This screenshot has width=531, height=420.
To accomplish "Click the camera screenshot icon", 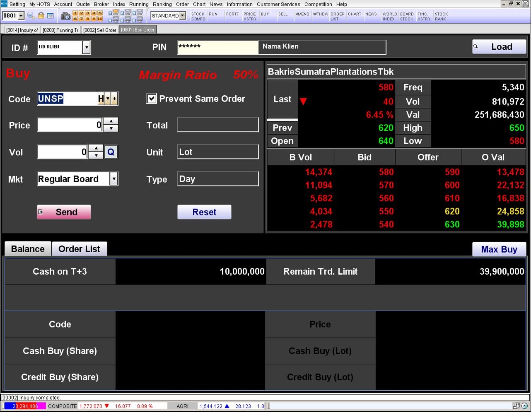I will [65, 16].
